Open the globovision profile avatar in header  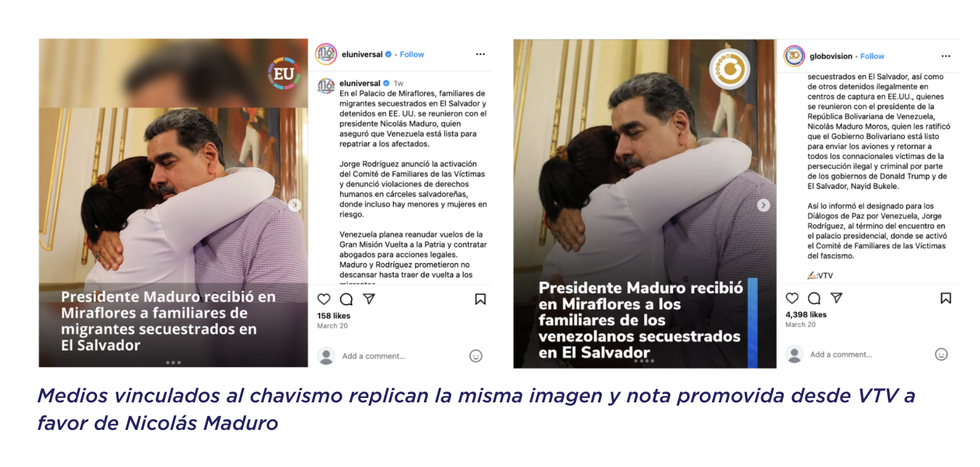794,56
